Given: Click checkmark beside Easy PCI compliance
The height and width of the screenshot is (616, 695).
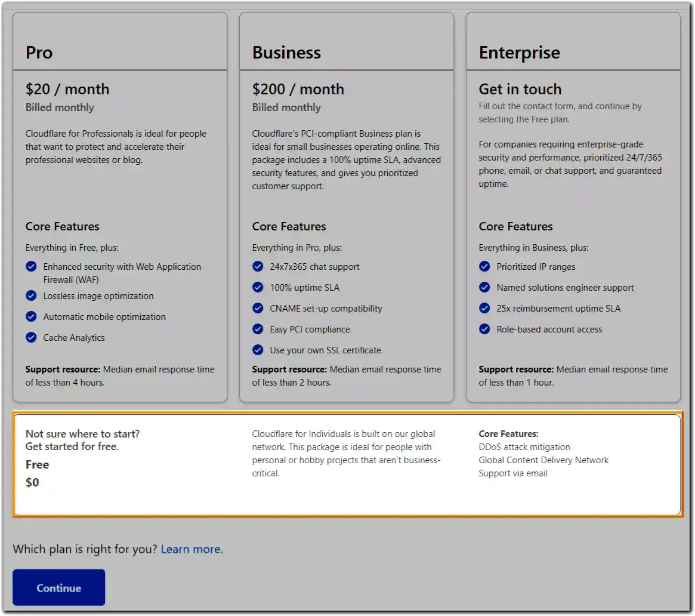Looking at the screenshot, I should coord(258,329).
